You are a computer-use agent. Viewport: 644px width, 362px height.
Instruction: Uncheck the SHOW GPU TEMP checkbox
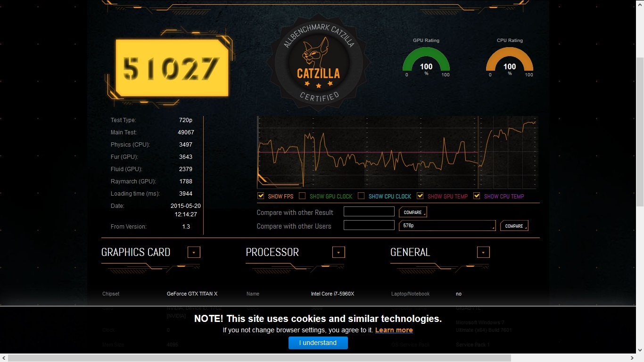(420, 196)
